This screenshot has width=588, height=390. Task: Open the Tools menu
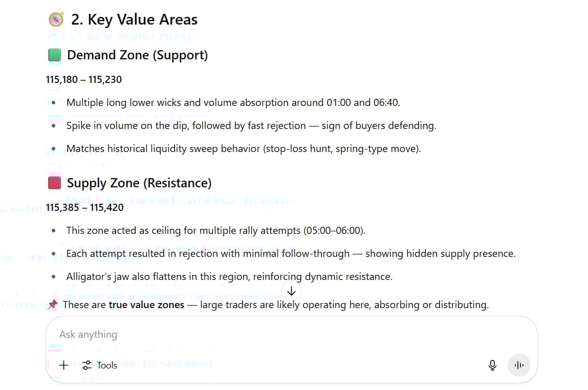[100, 365]
